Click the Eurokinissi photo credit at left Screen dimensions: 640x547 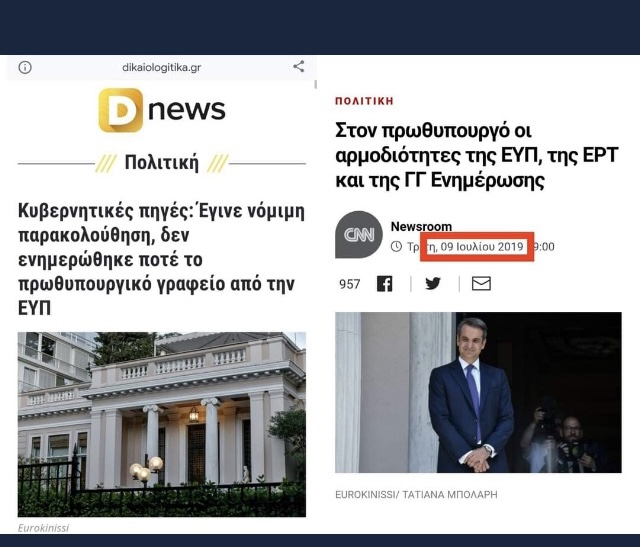[43, 528]
